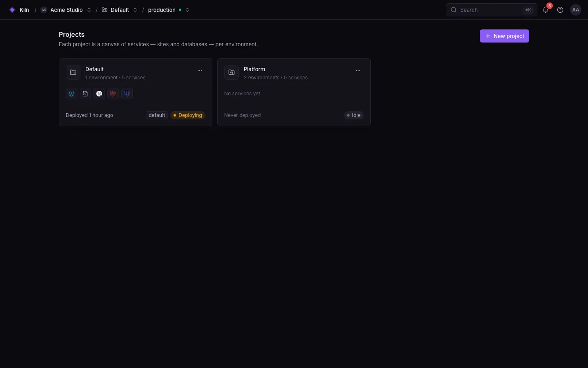Click the PostgreSQL elephant service icon
This screenshot has height=368, width=588.
coord(127,94)
